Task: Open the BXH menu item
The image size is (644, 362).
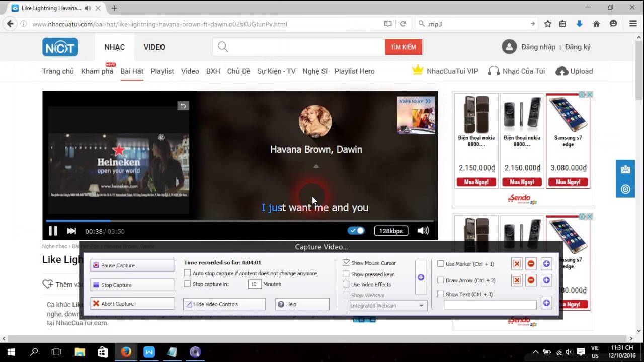Action: click(213, 71)
